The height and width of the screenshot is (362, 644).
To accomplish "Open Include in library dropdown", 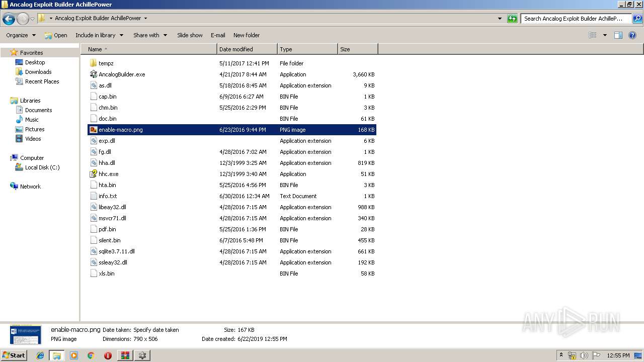I will coord(100,35).
